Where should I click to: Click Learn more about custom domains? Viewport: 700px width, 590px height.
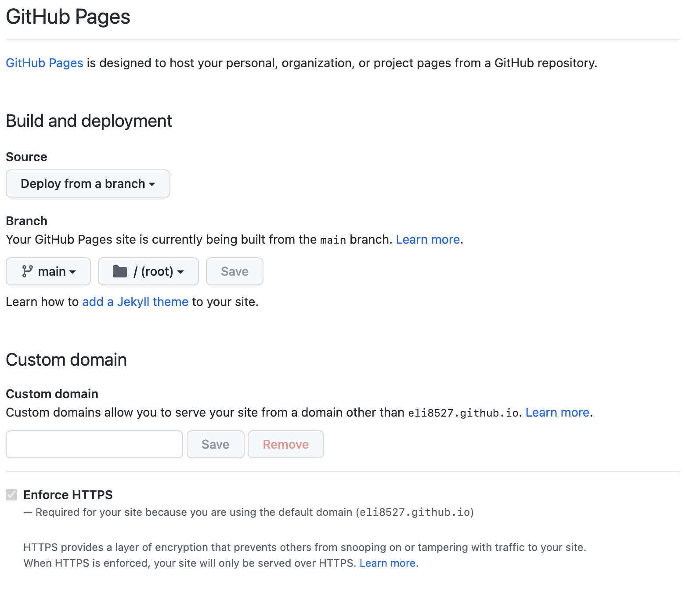(557, 412)
